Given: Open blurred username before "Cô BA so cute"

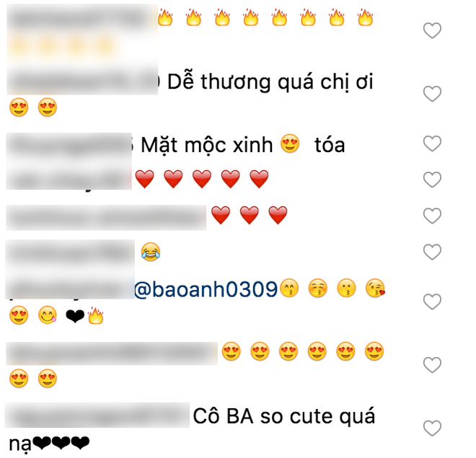Looking at the screenshot, I should [x=97, y=415].
